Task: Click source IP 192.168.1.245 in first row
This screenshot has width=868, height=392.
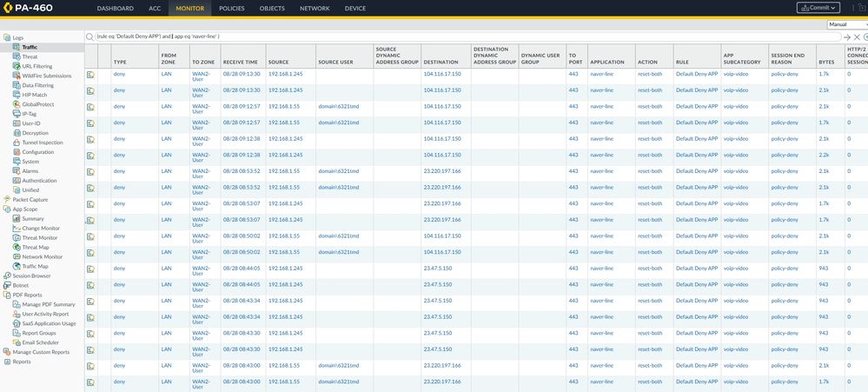Action: (x=285, y=75)
